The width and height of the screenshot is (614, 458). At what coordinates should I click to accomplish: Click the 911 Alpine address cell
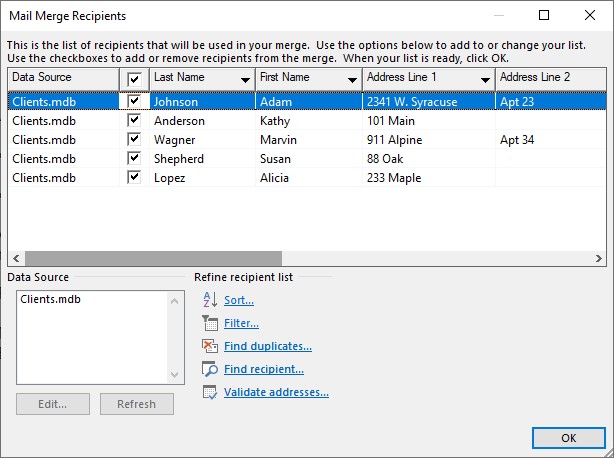[429, 140]
